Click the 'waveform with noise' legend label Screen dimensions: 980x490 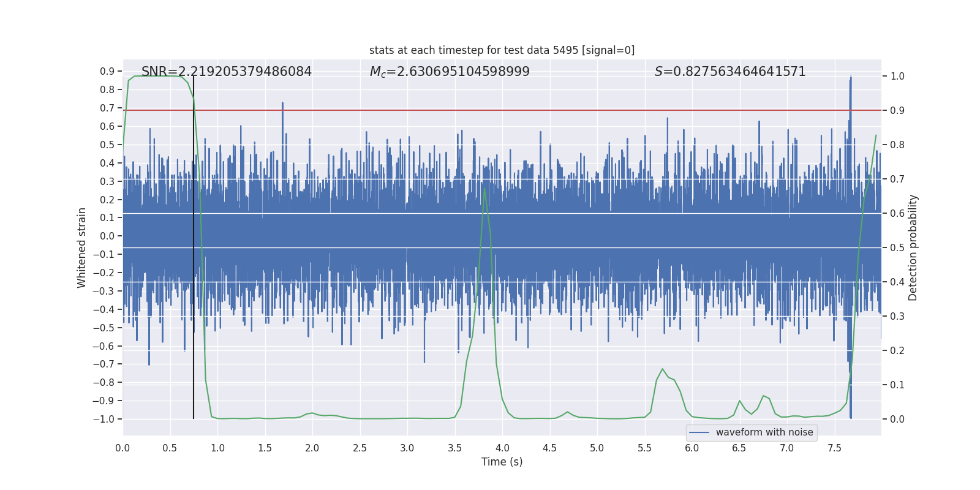click(x=764, y=432)
